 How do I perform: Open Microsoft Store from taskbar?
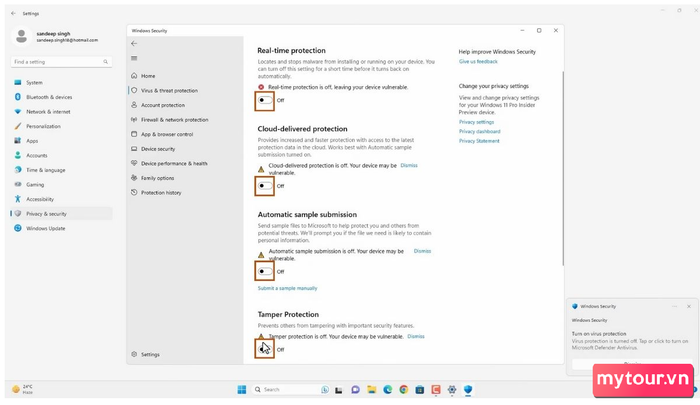[420, 389]
